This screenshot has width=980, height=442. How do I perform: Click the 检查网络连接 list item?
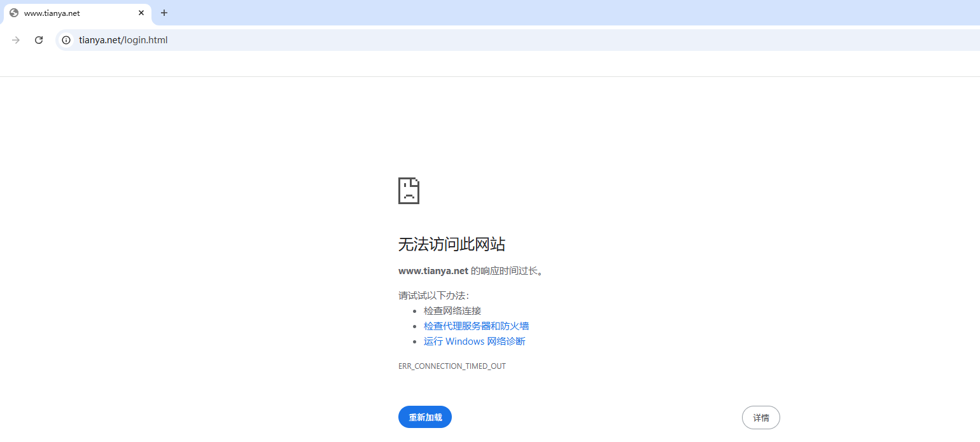click(x=452, y=311)
